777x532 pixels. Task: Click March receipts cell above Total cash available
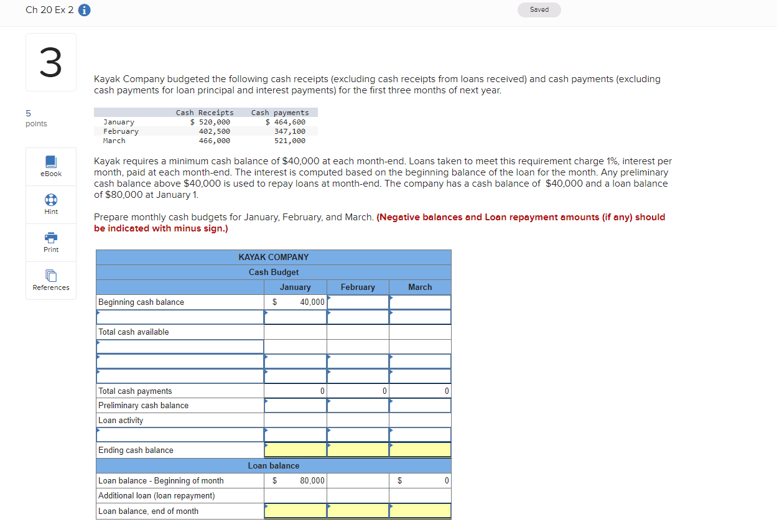click(421, 317)
